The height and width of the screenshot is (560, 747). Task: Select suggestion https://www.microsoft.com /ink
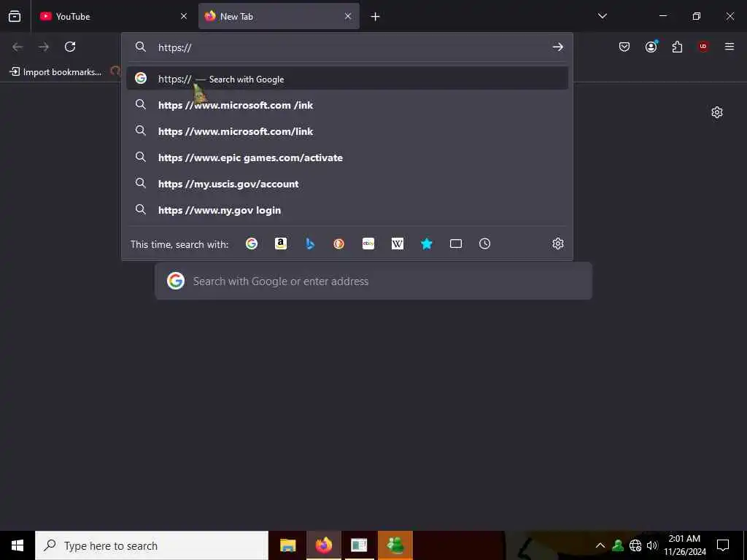coord(347,105)
